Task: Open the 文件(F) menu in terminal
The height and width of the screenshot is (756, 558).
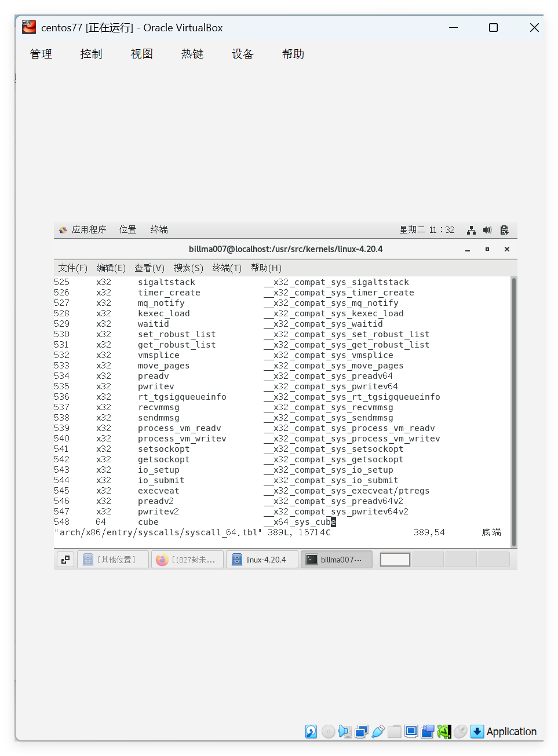Action: 72,268
